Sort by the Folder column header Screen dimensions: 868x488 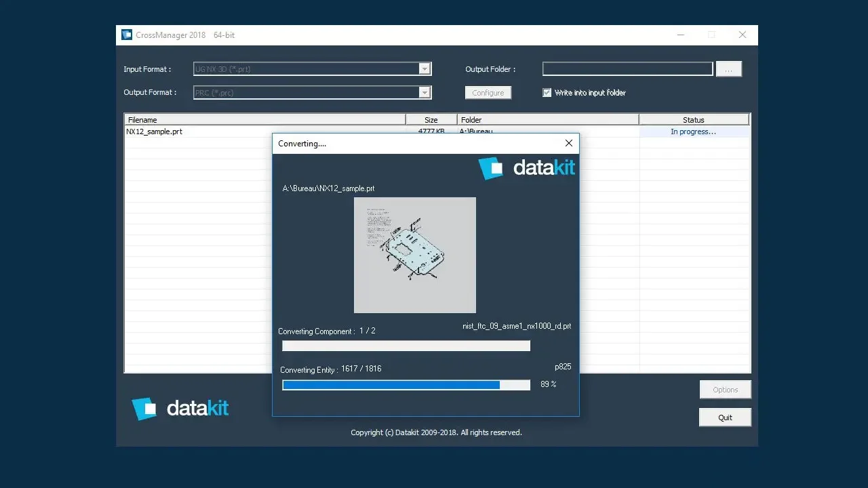tap(548, 120)
